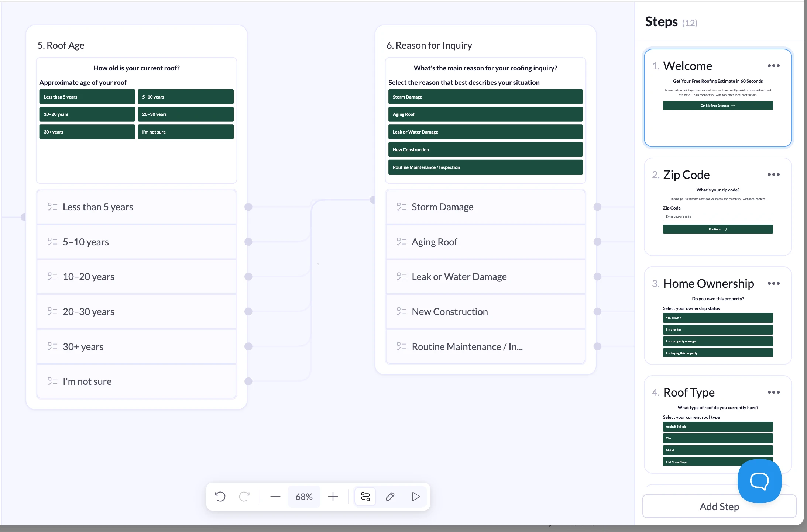Select the 30+ years branch row

pyautogui.click(x=137, y=347)
